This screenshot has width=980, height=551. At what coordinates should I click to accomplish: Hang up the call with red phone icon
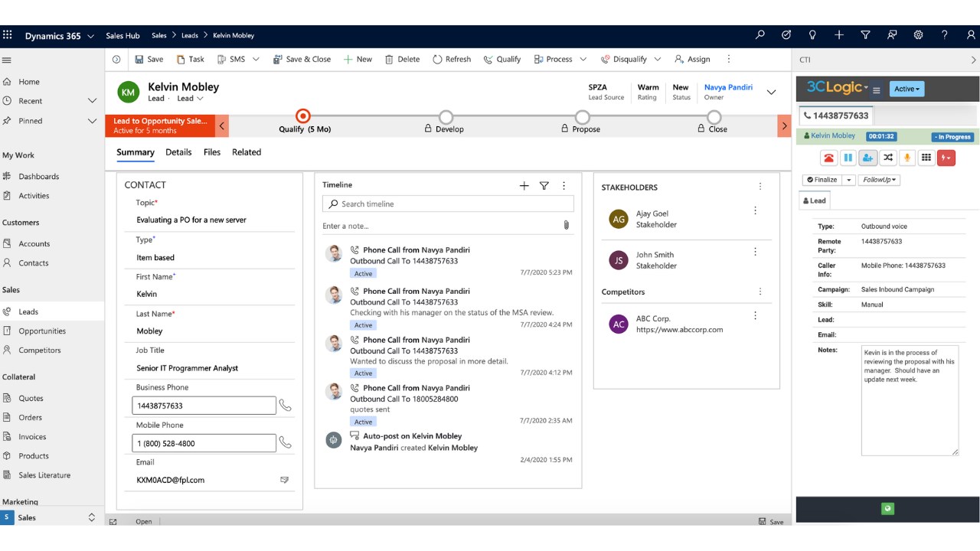[x=828, y=158]
